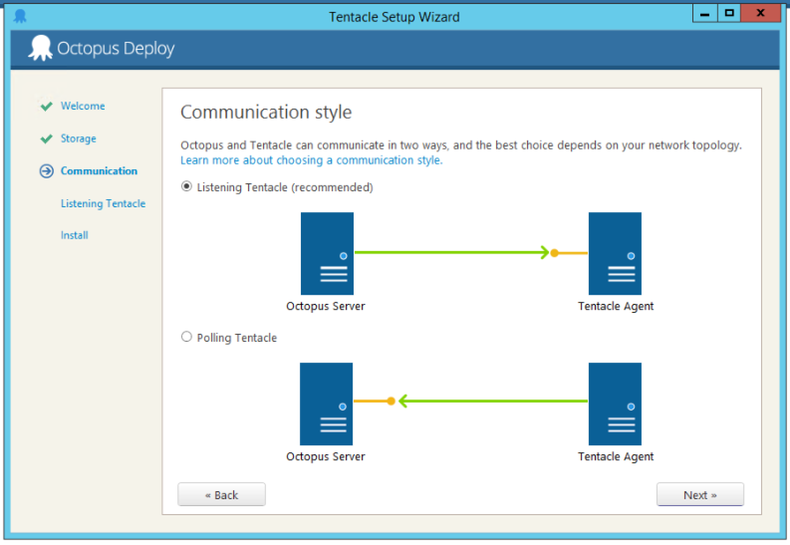Click Tentacle Agent icon under Listening Tentacle

pos(615,253)
